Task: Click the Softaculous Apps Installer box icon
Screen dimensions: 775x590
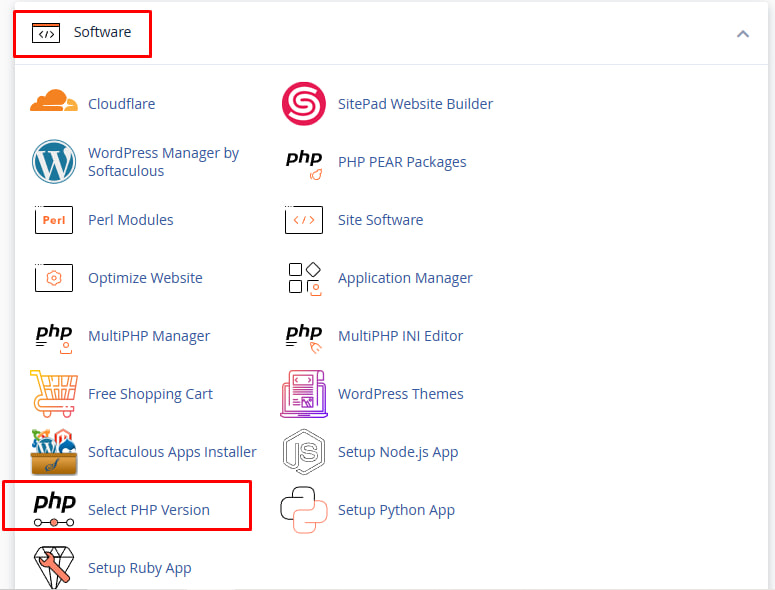Action: tap(54, 452)
